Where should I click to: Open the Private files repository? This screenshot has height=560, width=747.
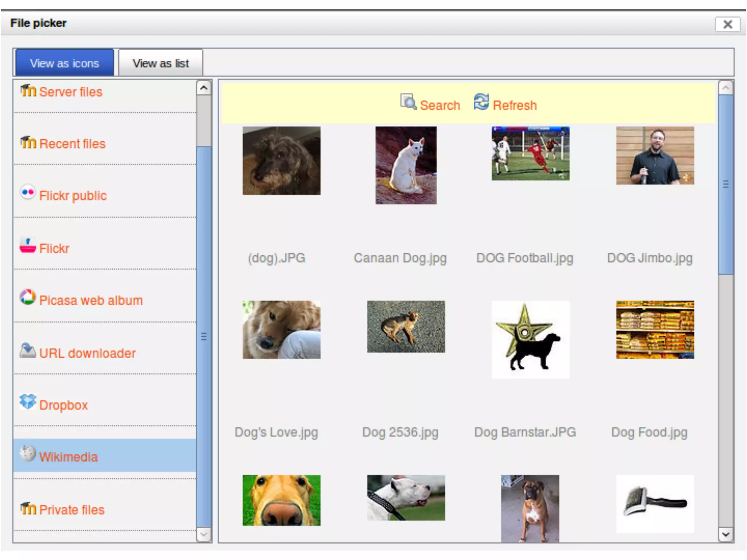pyautogui.click(x=71, y=510)
